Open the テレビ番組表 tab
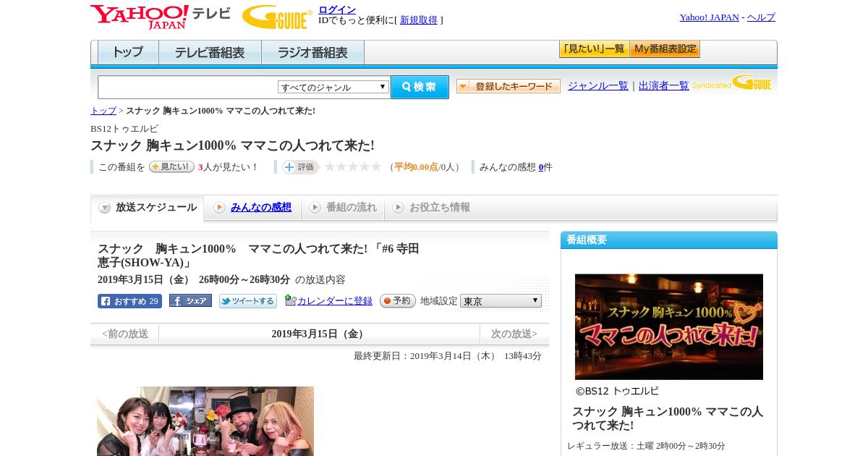The height and width of the screenshot is (456, 868). point(210,53)
